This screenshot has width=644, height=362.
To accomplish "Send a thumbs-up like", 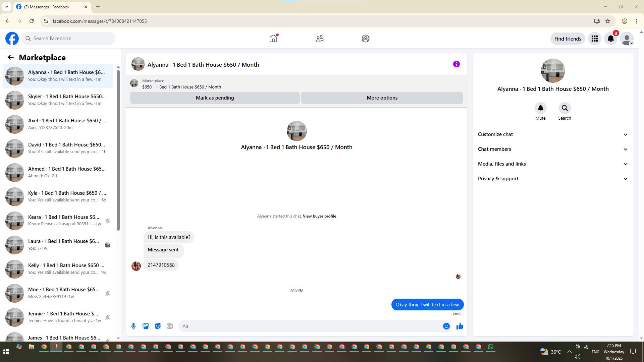I will [460, 326].
